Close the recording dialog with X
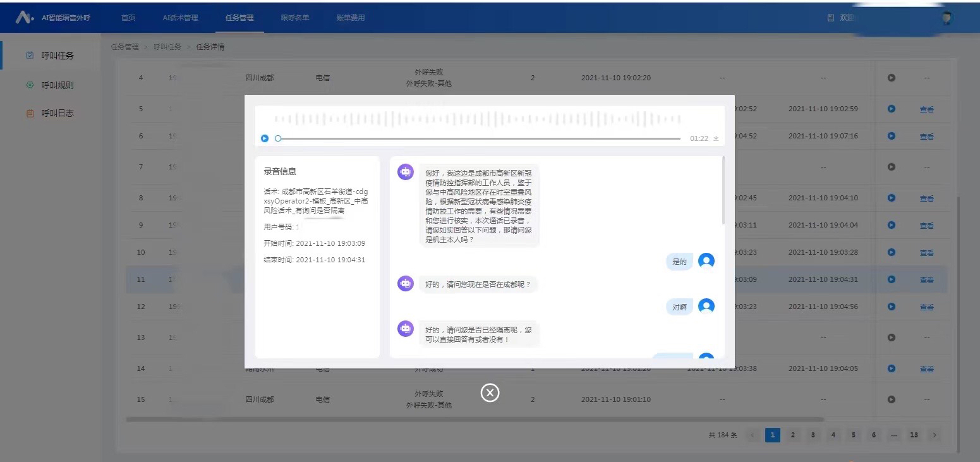The height and width of the screenshot is (462, 980). (490, 392)
